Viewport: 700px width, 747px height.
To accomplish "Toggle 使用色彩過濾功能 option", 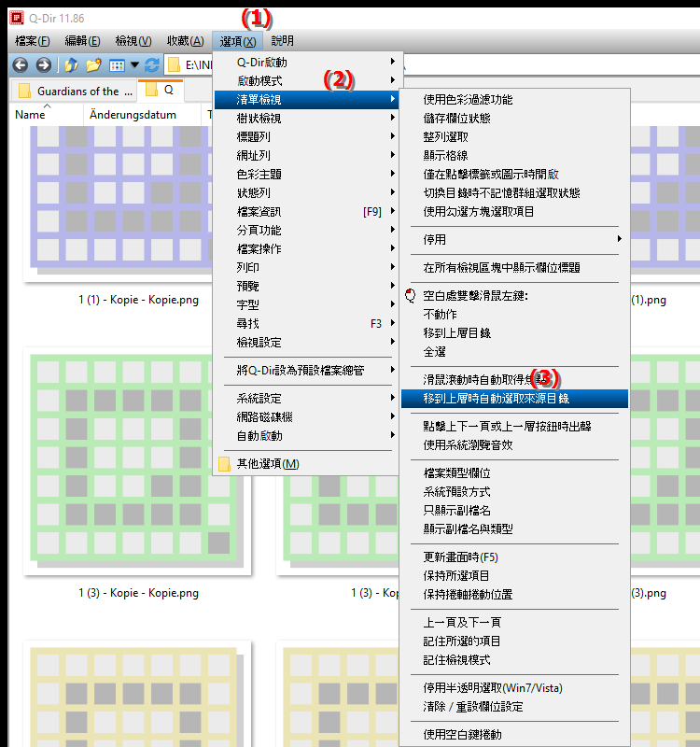I will (x=514, y=100).
